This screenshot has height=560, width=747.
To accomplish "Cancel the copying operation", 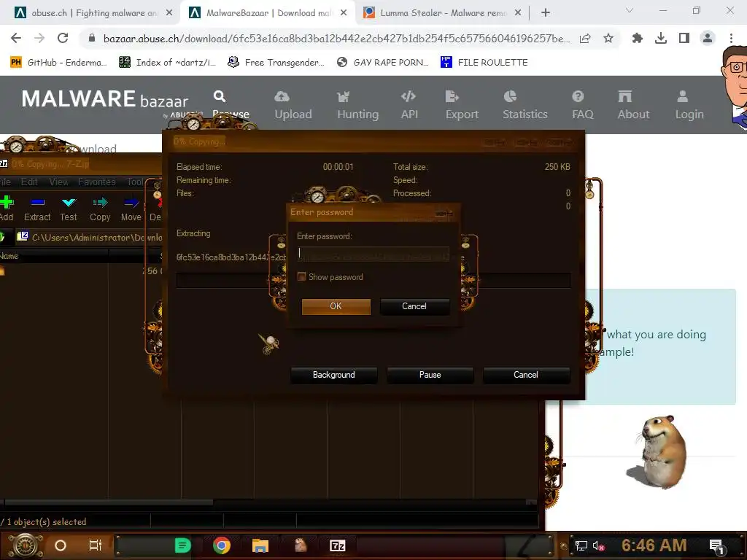I will [x=526, y=375].
